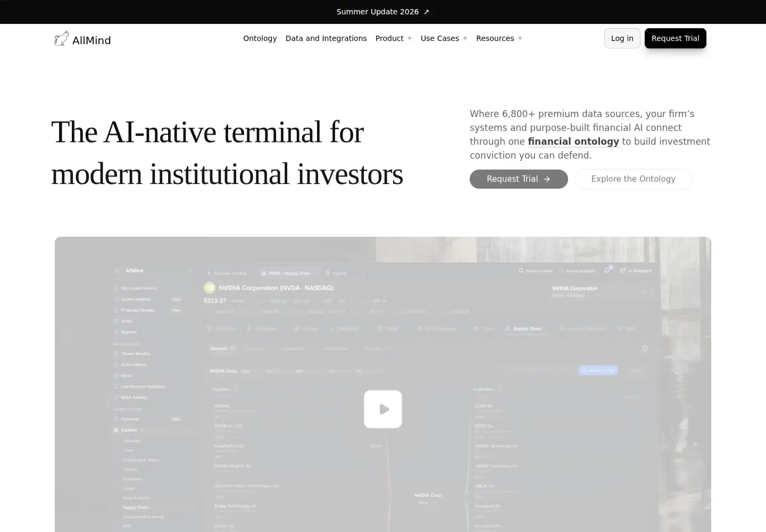Click the 'The AI-native terminal for' headline
This screenshot has height=532, width=766.
(x=207, y=132)
